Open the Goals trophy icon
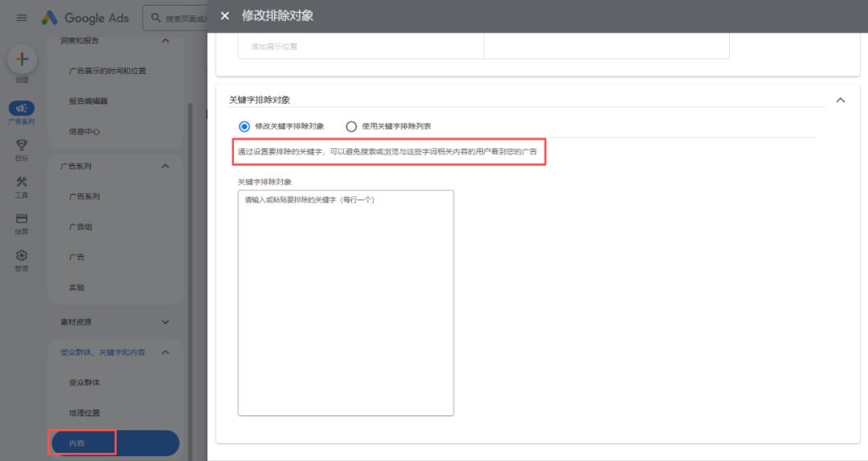The width and height of the screenshot is (868, 461). (x=22, y=145)
